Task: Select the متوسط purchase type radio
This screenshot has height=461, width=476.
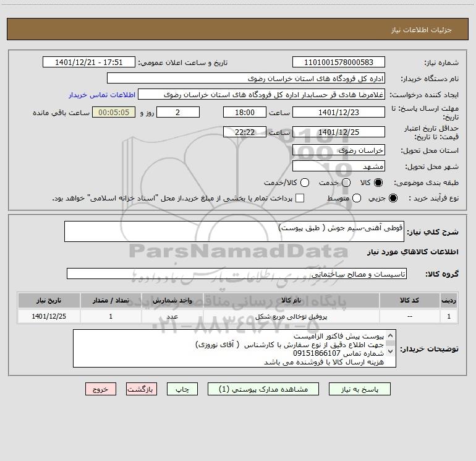Action: 357,198
